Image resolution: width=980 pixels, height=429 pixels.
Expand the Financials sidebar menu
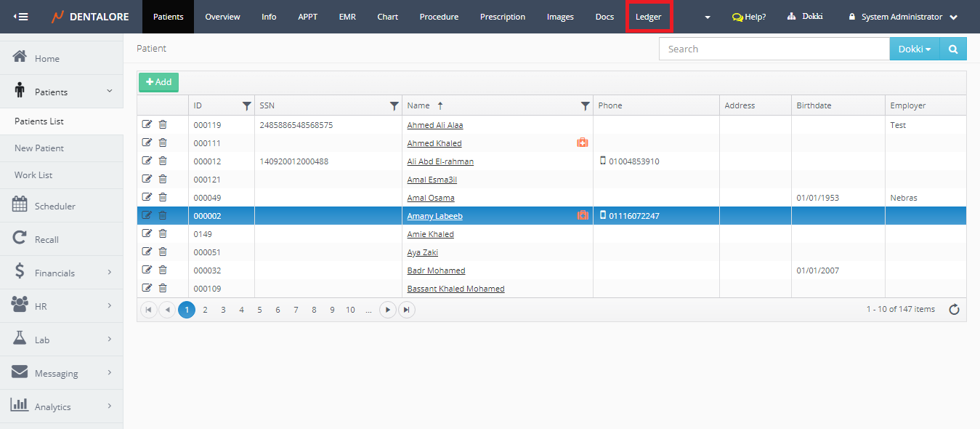coord(61,273)
